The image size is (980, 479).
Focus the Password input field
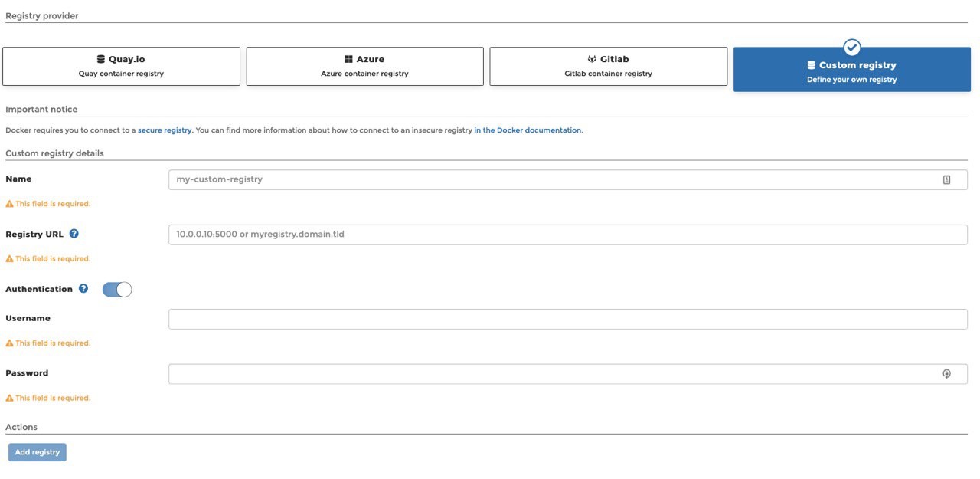pos(568,374)
